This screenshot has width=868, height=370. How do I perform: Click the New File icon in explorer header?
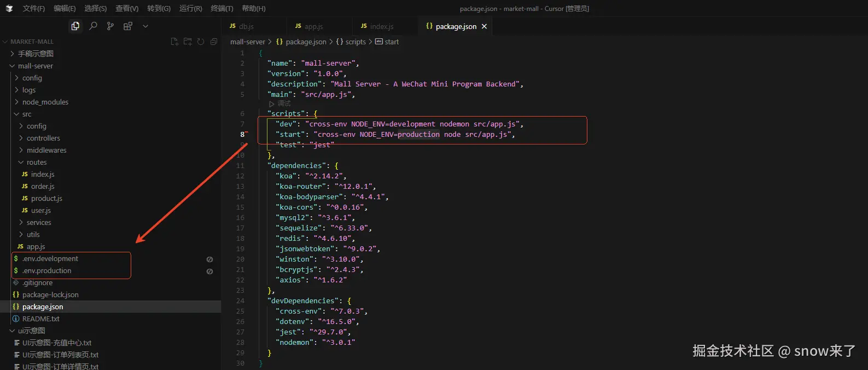(x=174, y=42)
